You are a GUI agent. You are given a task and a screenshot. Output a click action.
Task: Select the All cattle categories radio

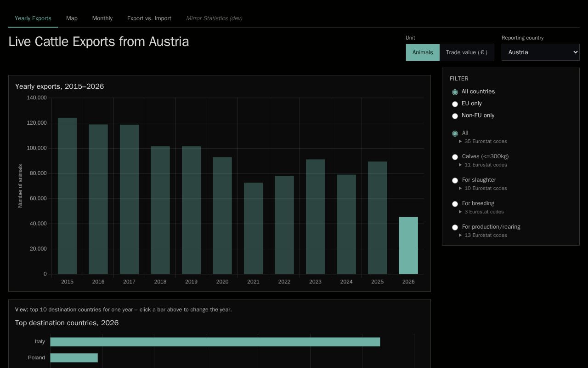(455, 133)
